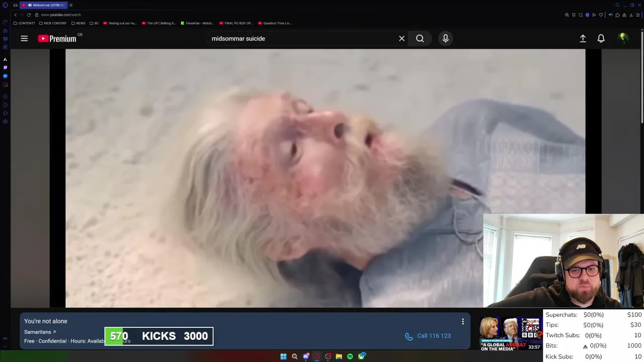Viewport: 644px width, 362px height.
Task: Open 'Testing out our hu...' bookmark
Action: point(120,23)
